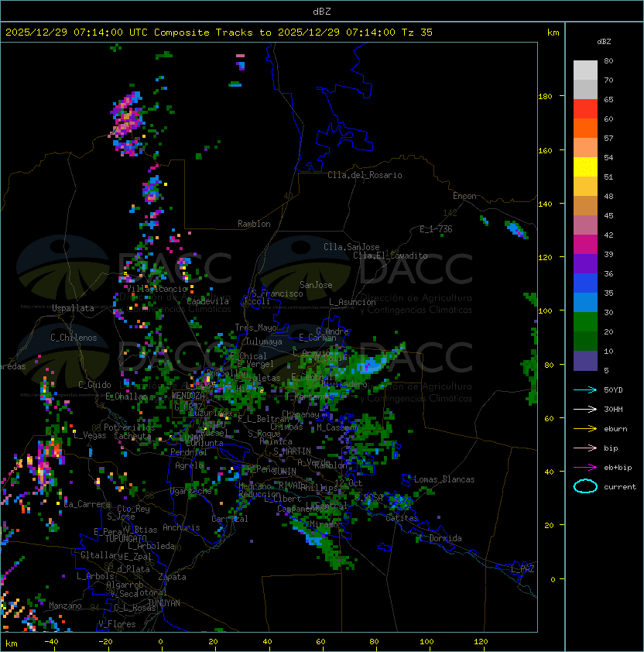Click the Ugarteche place label
The image size is (644, 652).
pyautogui.click(x=191, y=491)
